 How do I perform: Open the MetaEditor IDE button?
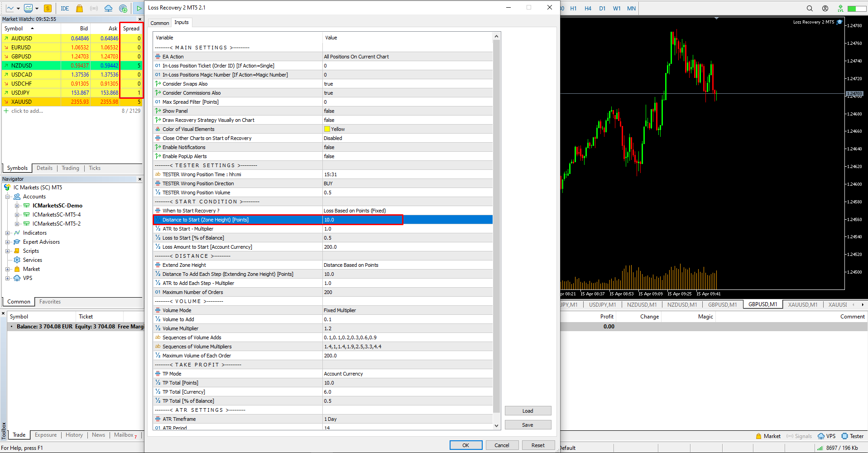65,8
